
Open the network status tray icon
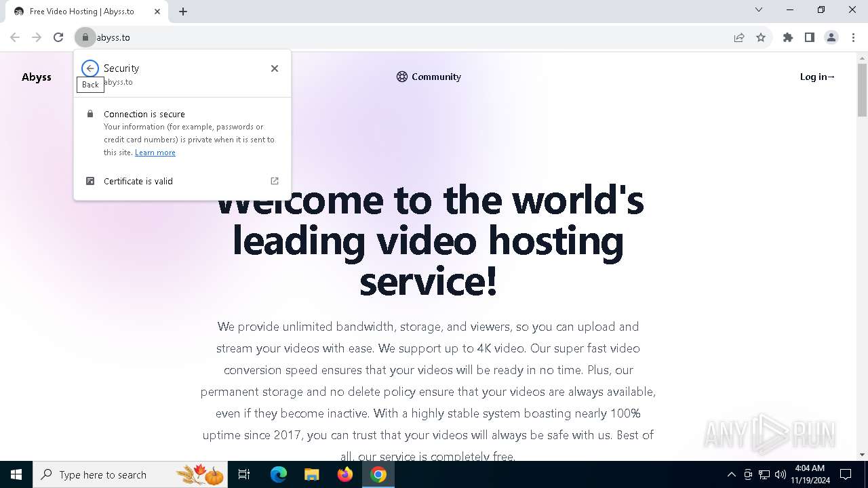(764, 474)
